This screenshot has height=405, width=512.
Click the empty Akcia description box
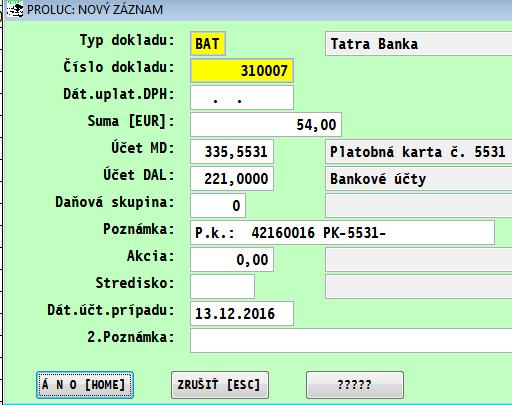419,259
